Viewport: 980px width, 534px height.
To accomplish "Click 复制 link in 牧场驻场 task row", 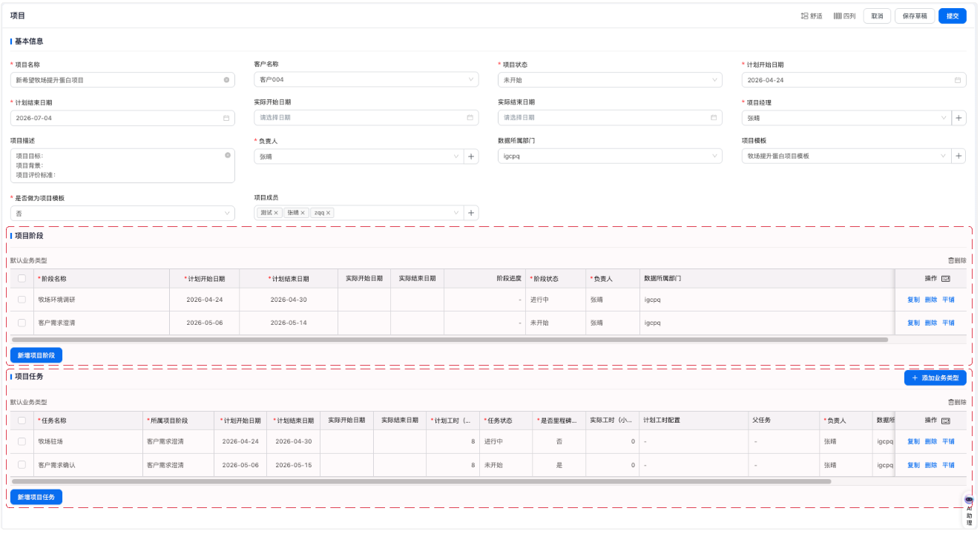I will [x=913, y=441].
